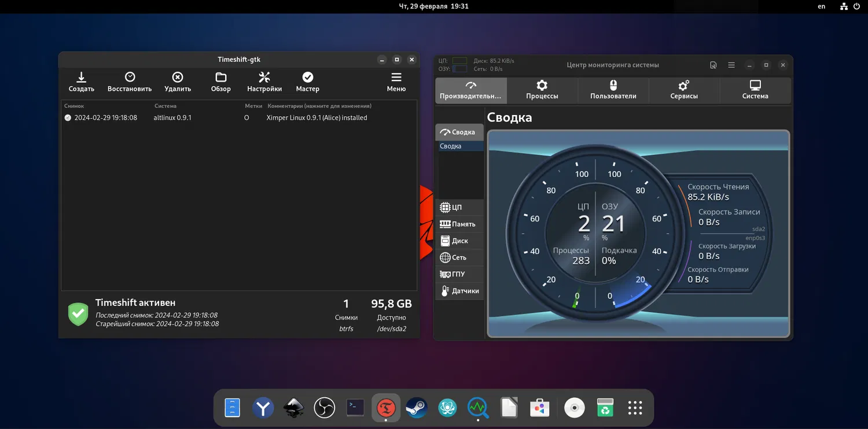Screen dimensions: 868x429
Task: Open the Services tab
Action: [684, 90]
